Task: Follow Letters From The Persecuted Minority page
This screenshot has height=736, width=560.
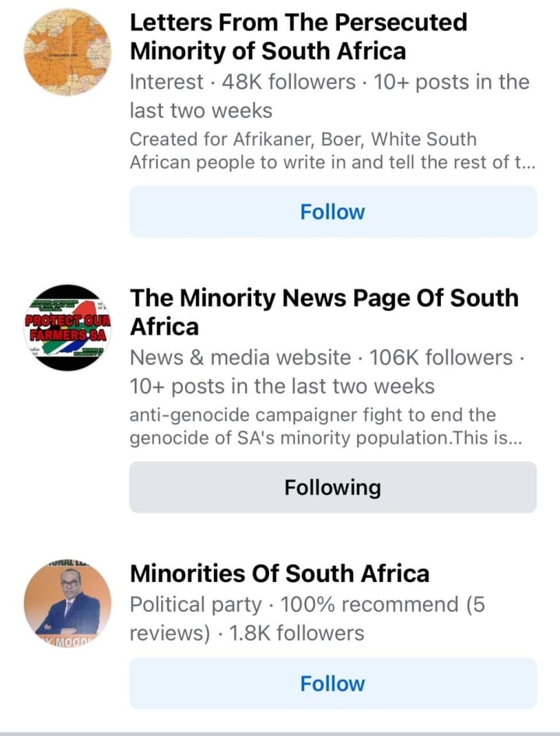Action: pos(333,212)
